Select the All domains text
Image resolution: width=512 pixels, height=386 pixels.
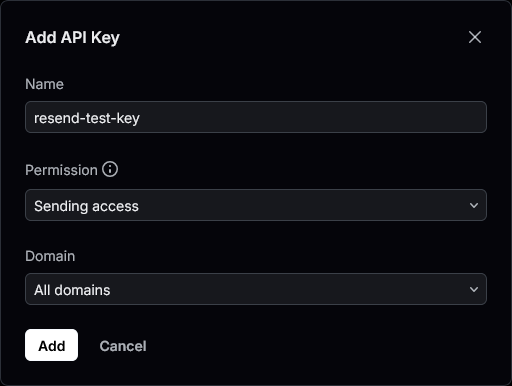point(72,290)
